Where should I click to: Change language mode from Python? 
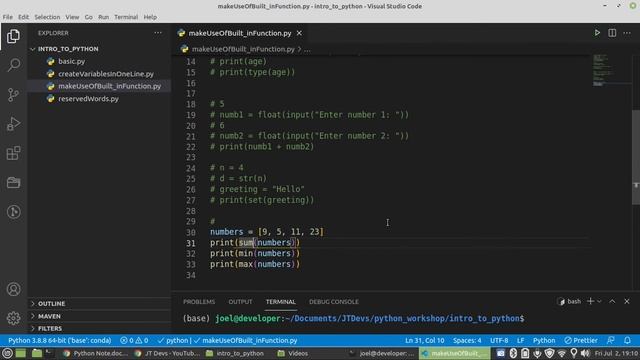click(x=544, y=340)
